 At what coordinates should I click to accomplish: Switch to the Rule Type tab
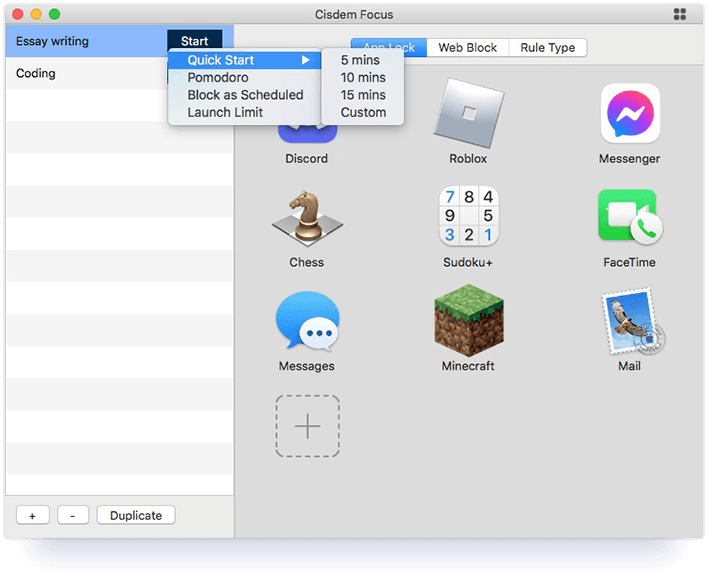(548, 48)
